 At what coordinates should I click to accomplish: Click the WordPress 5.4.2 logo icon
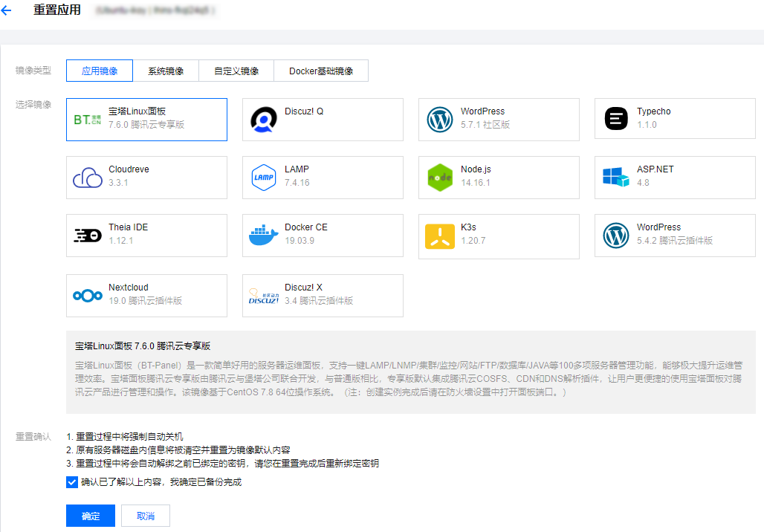click(616, 236)
